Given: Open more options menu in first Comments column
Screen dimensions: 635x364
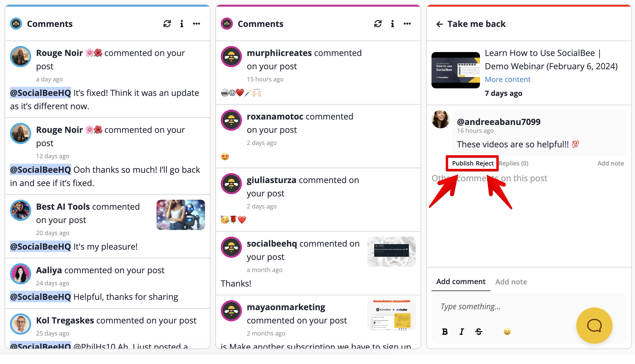Looking at the screenshot, I should [197, 24].
